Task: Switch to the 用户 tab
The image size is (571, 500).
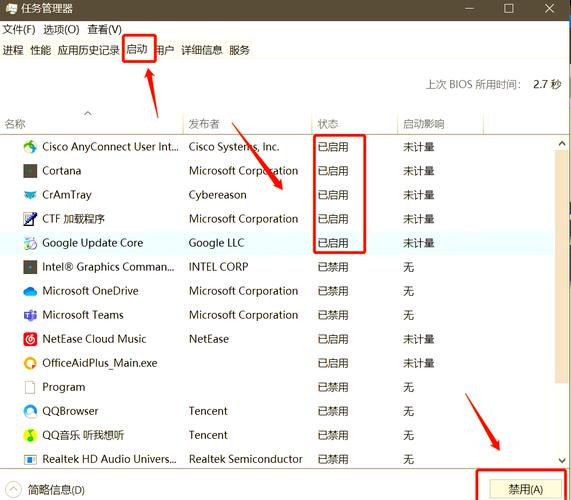Action: pyautogui.click(x=165, y=50)
